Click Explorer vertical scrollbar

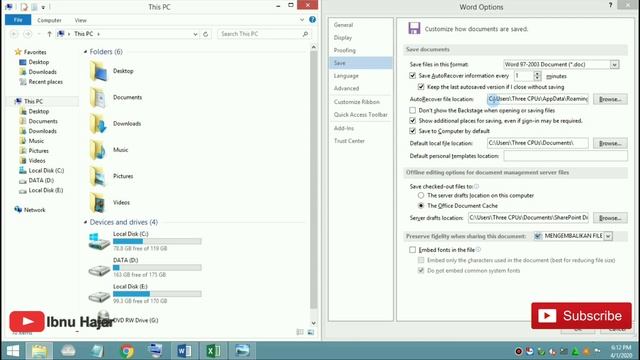pos(313,180)
